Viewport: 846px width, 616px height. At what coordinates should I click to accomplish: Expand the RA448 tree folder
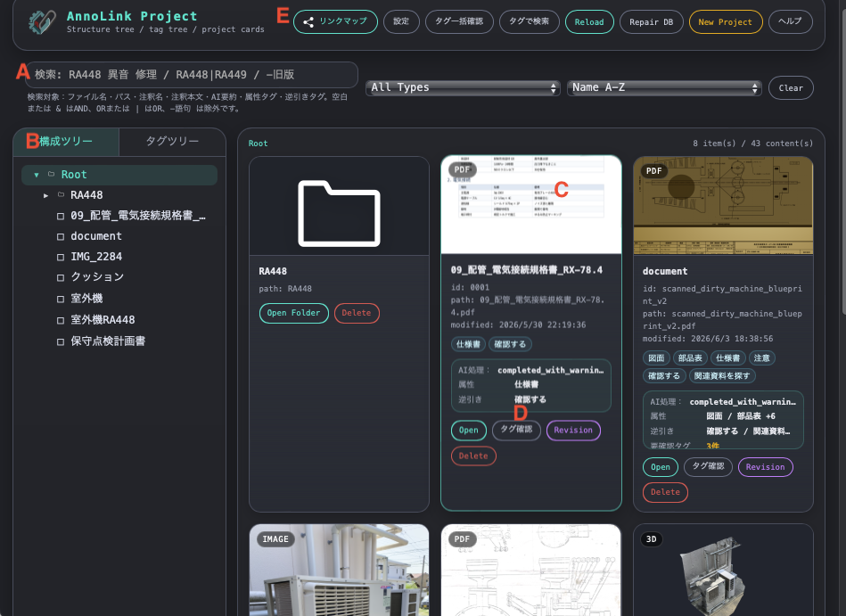[x=45, y=195]
